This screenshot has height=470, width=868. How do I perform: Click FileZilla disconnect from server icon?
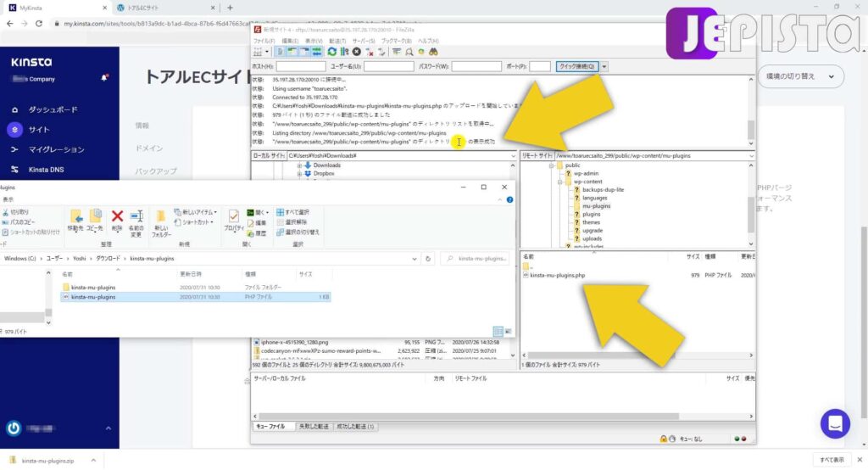point(370,52)
